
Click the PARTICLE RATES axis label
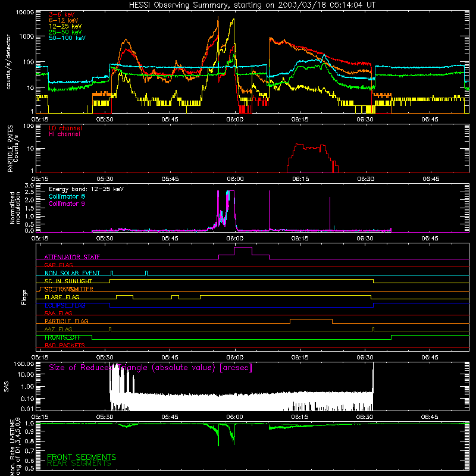(12, 149)
